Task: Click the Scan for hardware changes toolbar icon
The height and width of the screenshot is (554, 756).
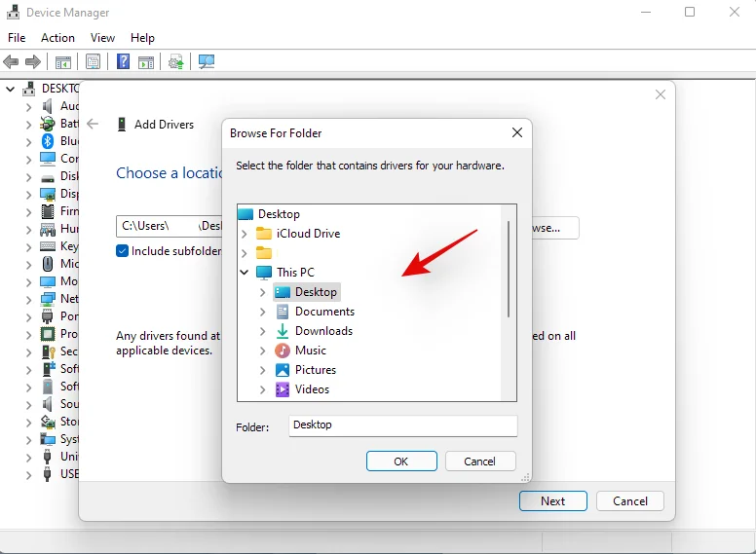Action: (x=207, y=62)
